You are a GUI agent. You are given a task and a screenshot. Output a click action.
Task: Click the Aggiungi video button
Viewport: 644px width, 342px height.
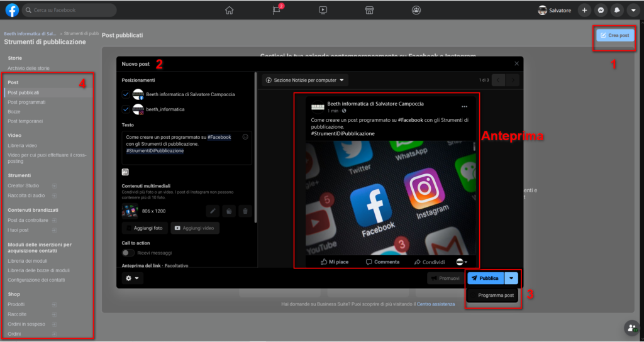195,228
